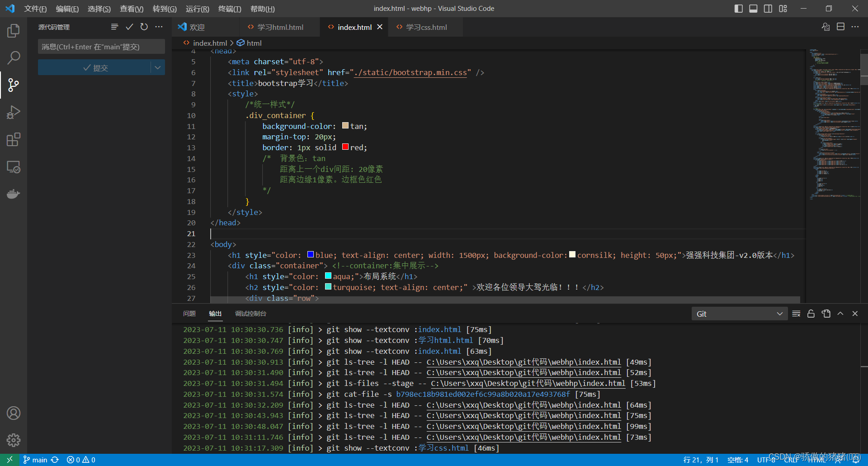The width and height of the screenshot is (868, 466).
Task: Open the 转到(G) menu
Action: pyautogui.click(x=165, y=9)
